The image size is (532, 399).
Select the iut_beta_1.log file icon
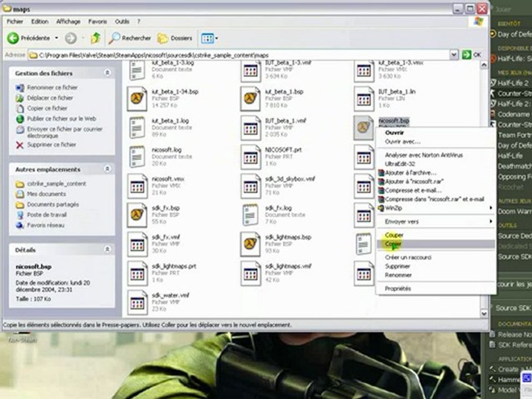(x=137, y=127)
